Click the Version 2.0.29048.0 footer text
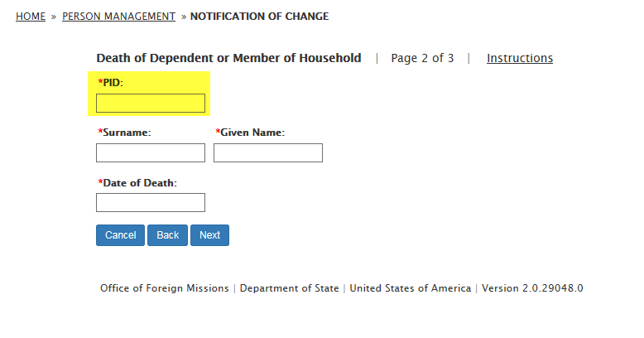 coord(532,288)
